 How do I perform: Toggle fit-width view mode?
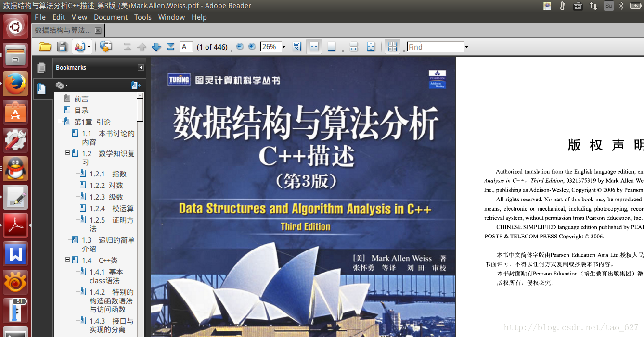coord(314,47)
